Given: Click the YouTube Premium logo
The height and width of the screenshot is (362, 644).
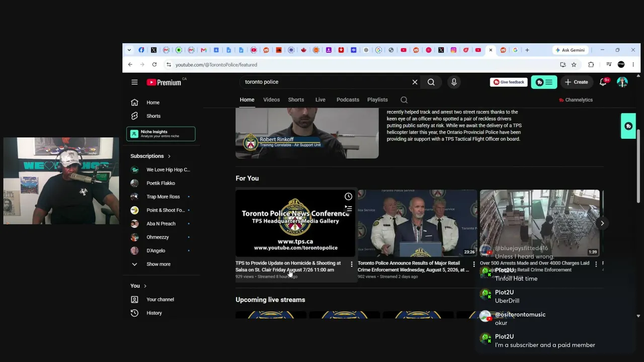Looking at the screenshot, I should click(164, 82).
